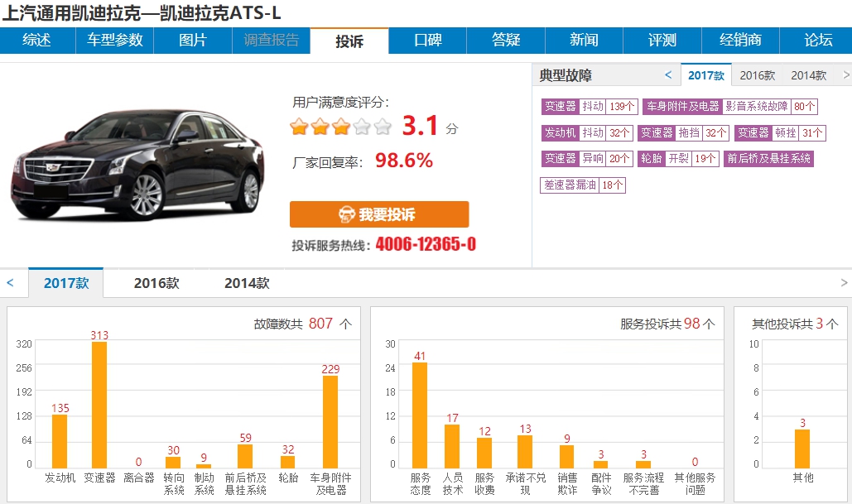This screenshot has width=852, height=504.
Task: Click the hotline number 4006-12365-0
Action: tap(426, 244)
